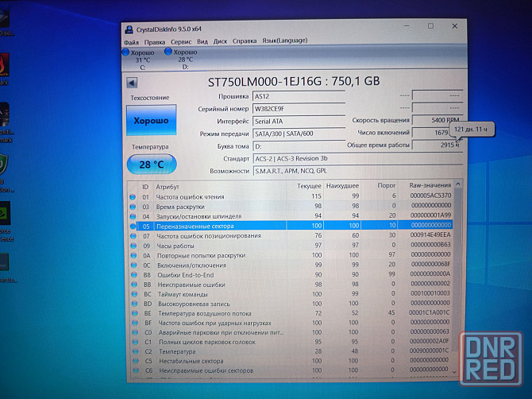Click the previous disk arrow button
Screen dimensions: 532x399
pos(132,83)
